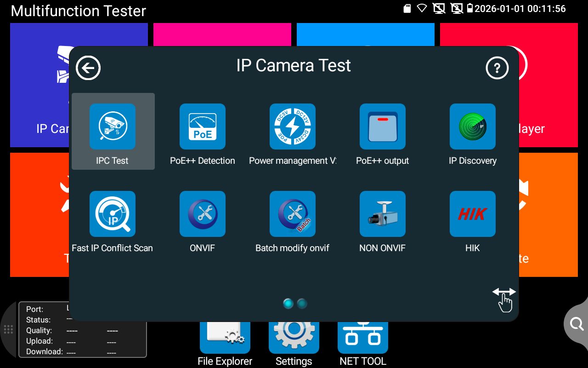Image resolution: width=588 pixels, height=368 pixels.
Task: Open the HIK camera tool
Action: coord(473,214)
